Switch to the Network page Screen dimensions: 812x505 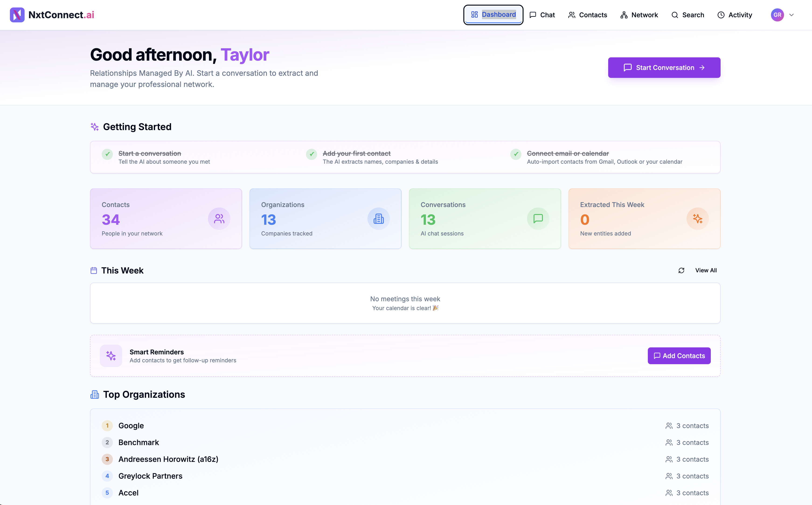tap(639, 15)
